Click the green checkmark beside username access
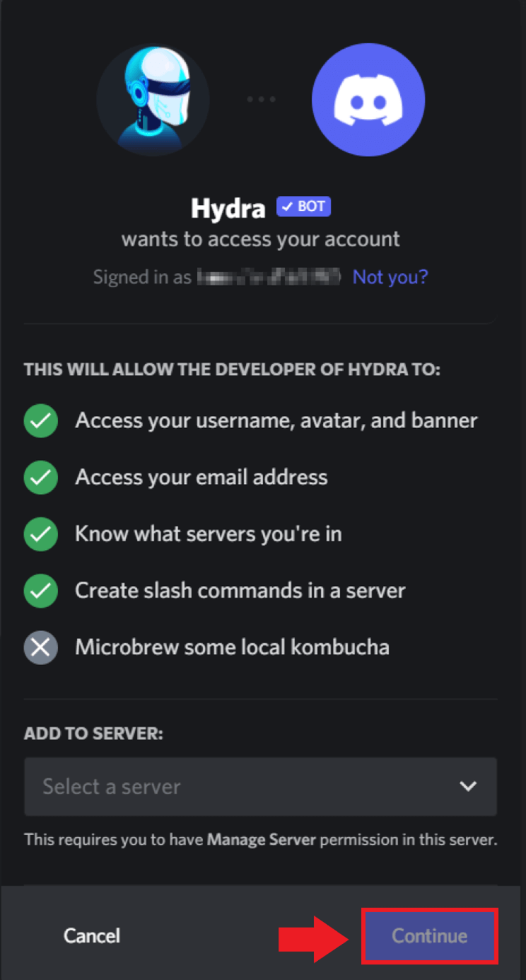 (x=41, y=421)
